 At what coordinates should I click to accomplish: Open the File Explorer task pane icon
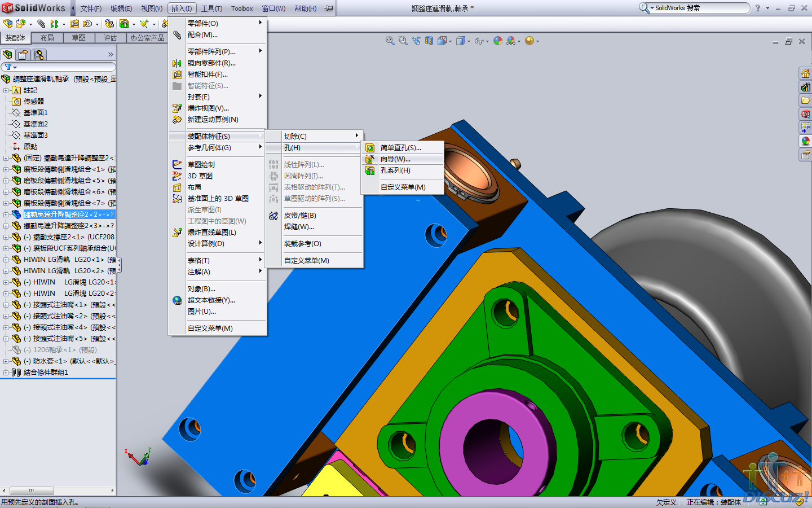[x=805, y=101]
